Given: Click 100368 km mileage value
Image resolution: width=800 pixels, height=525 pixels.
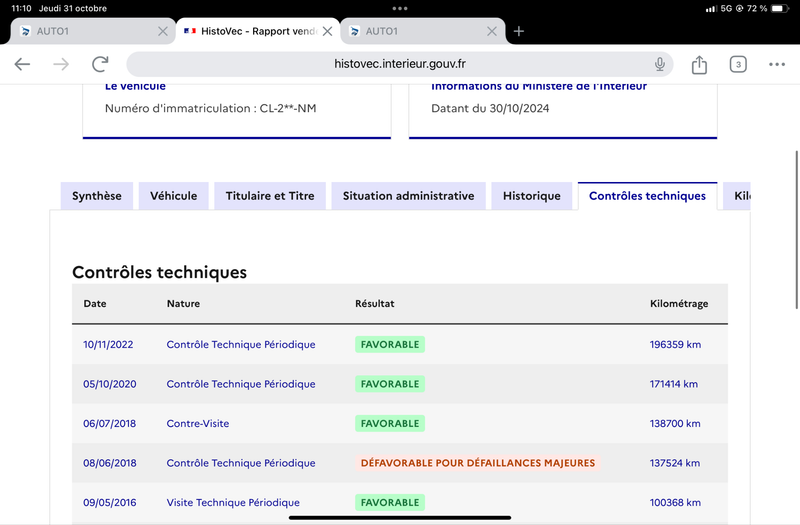Looking at the screenshot, I should click(x=675, y=503).
